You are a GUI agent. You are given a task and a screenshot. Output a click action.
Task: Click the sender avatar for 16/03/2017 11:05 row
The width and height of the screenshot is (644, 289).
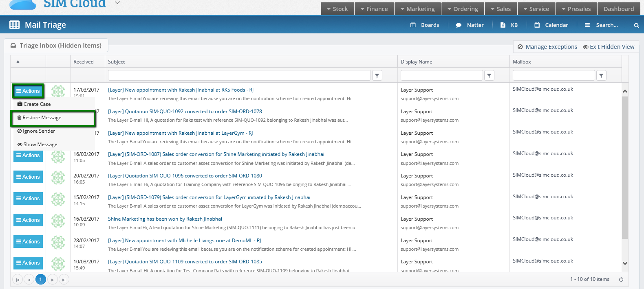tap(58, 156)
